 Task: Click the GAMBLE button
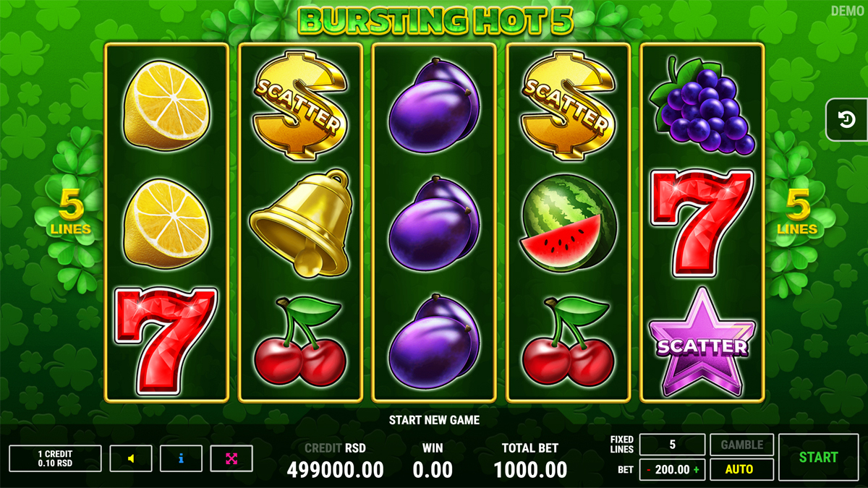[x=742, y=445]
